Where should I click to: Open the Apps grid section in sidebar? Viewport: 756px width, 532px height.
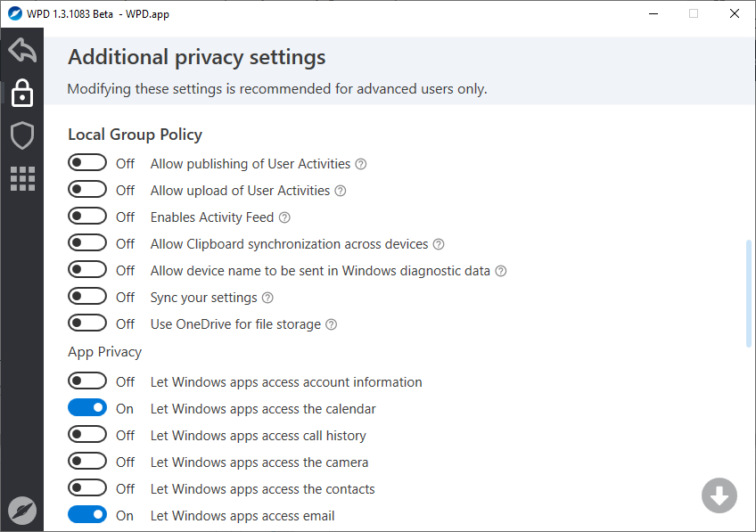pyautogui.click(x=22, y=178)
